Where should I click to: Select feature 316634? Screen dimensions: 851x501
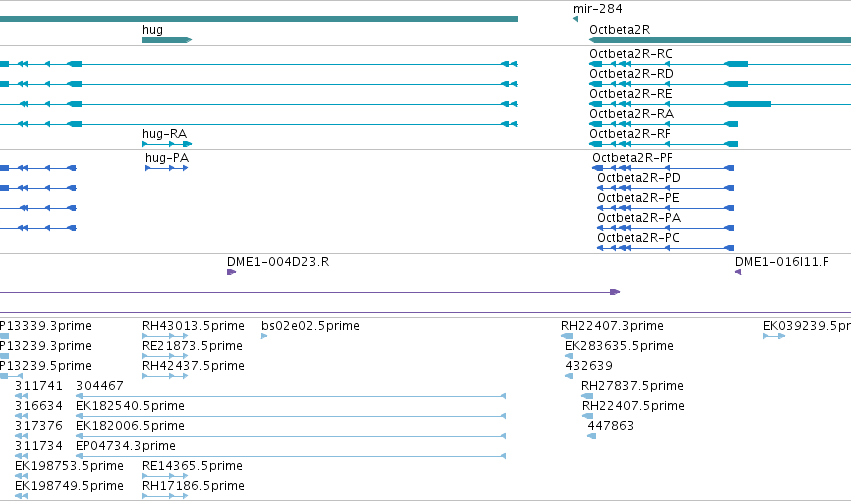(39, 407)
